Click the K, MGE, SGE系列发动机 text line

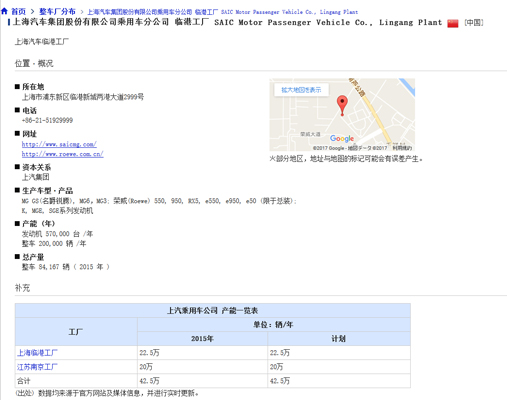57,211
